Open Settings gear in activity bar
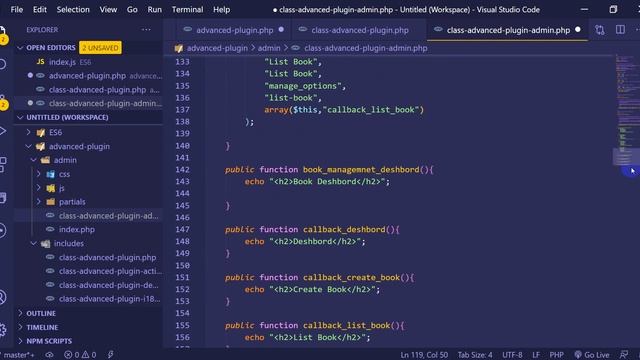640x360 pixels. pyautogui.click(x=2, y=330)
